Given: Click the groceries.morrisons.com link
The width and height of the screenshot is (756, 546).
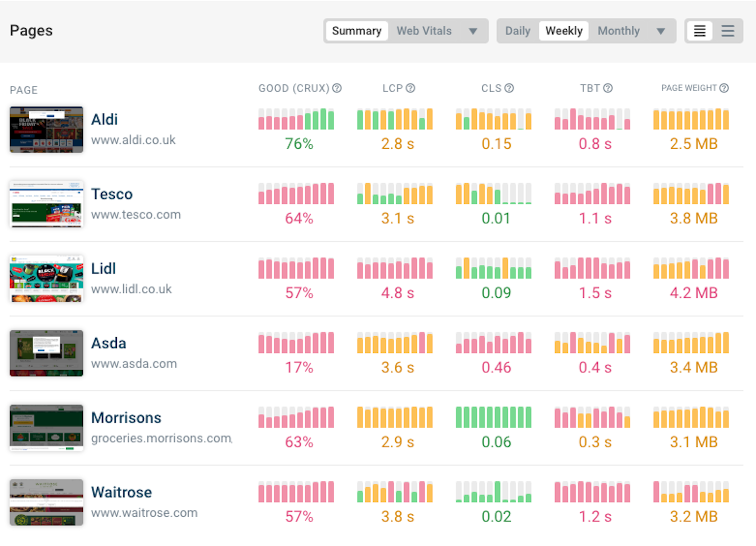Looking at the screenshot, I should click(162, 438).
